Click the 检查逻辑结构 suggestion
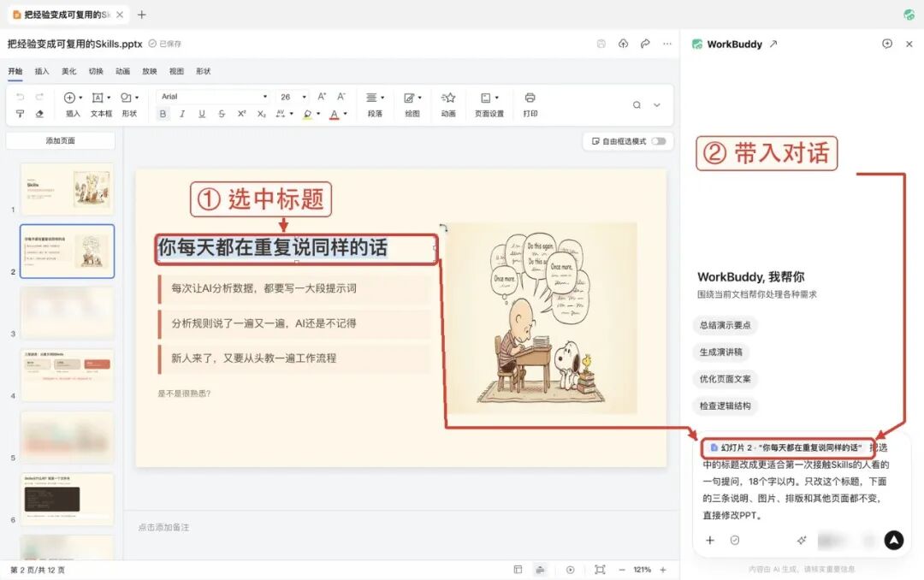This screenshot has height=580, width=924. coord(725,405)
